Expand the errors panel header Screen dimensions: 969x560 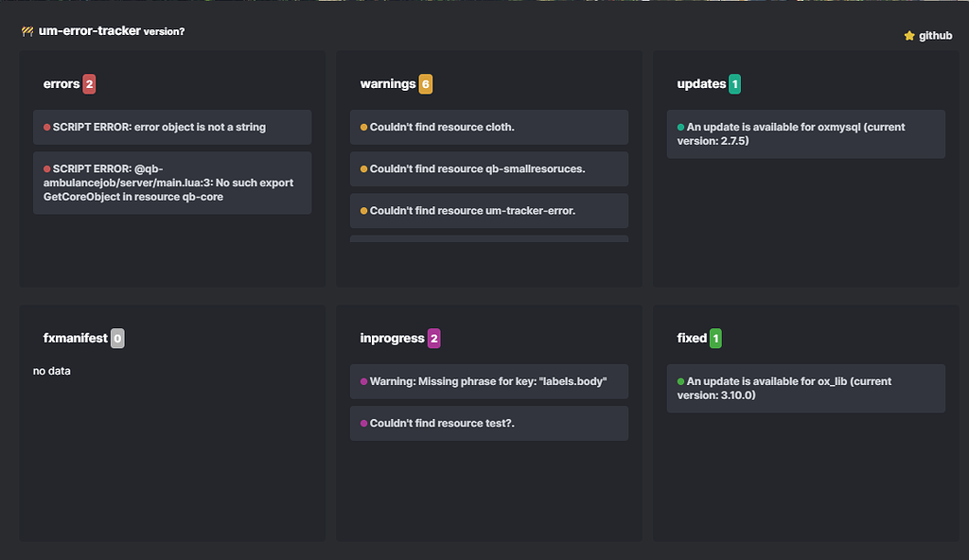click(60, 83)
